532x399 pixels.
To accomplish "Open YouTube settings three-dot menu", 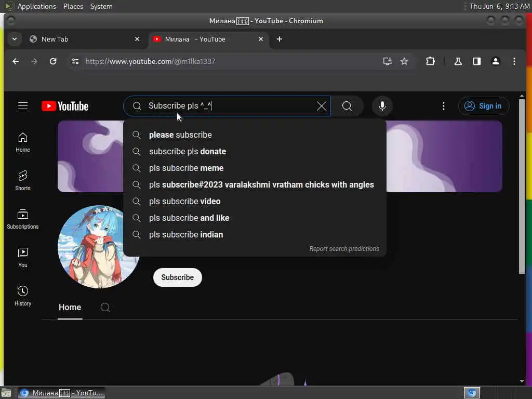I will click(443, 106).
